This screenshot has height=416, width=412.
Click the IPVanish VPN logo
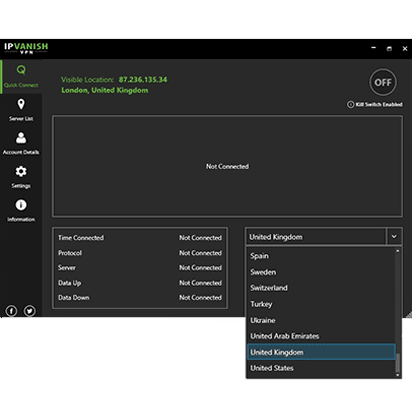26,48
